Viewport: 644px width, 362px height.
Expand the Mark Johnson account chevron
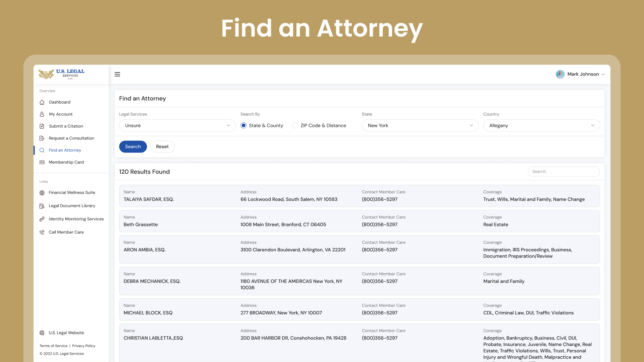click(603, 74)
